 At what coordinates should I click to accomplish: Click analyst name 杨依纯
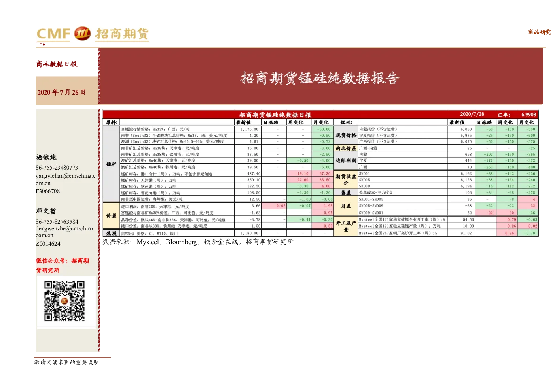tap(46, 157)
